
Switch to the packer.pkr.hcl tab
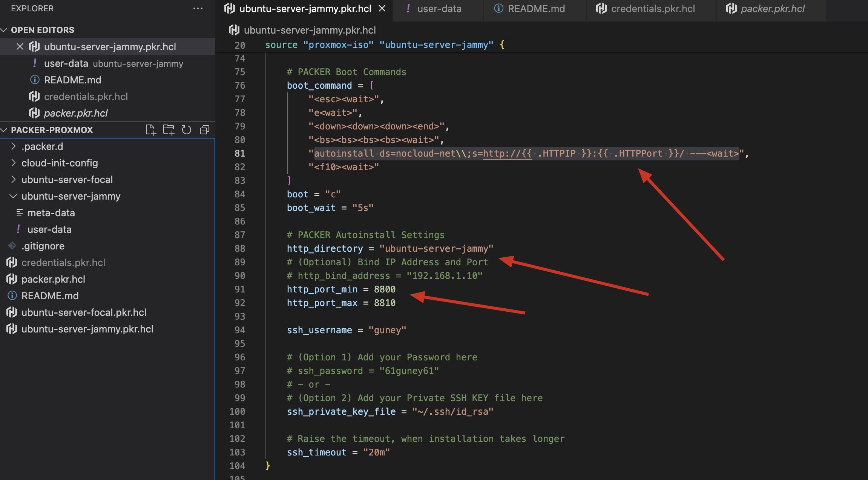771,8
